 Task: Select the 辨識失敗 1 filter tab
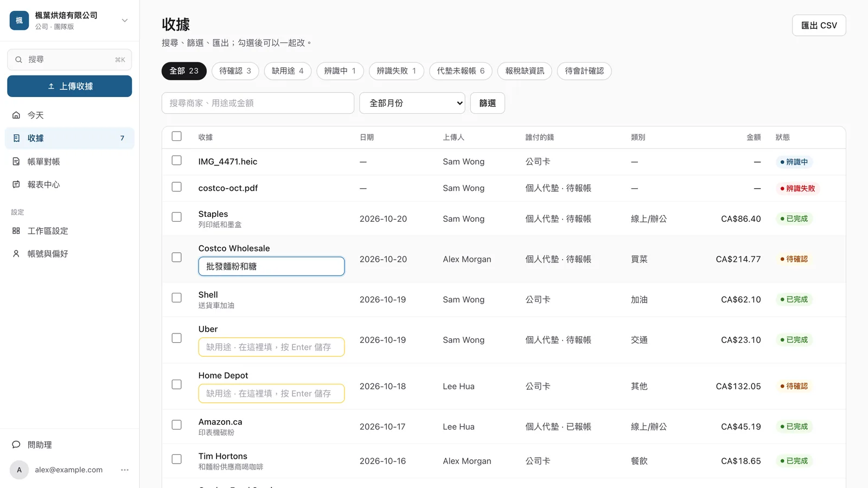coord(396,71)
